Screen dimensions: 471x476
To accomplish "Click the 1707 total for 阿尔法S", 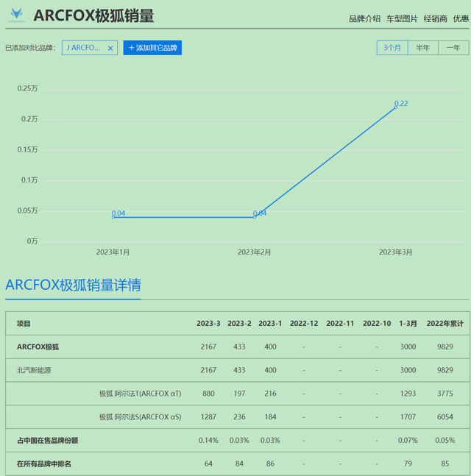I will [x=408, y=417].
